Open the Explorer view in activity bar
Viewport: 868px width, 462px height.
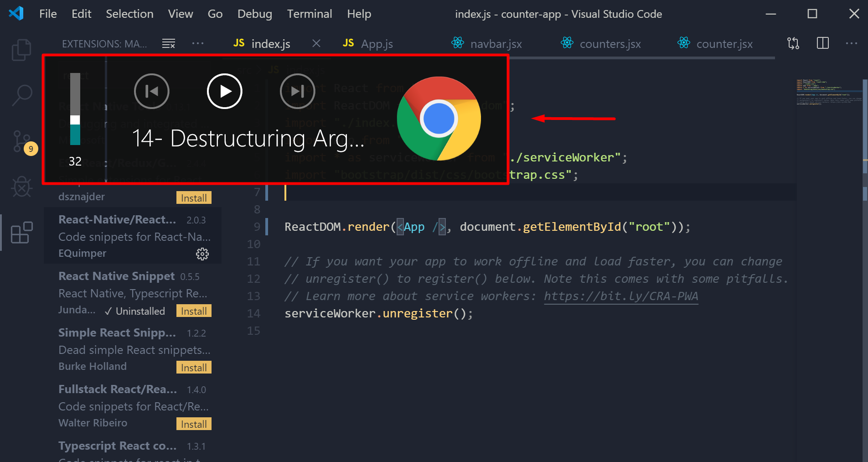[21, 50]
